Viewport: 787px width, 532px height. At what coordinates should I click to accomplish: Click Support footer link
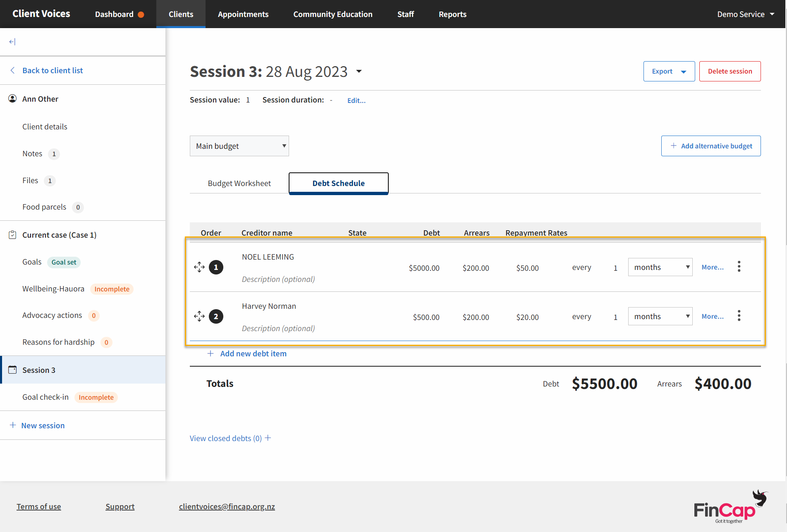pos(120,506)
